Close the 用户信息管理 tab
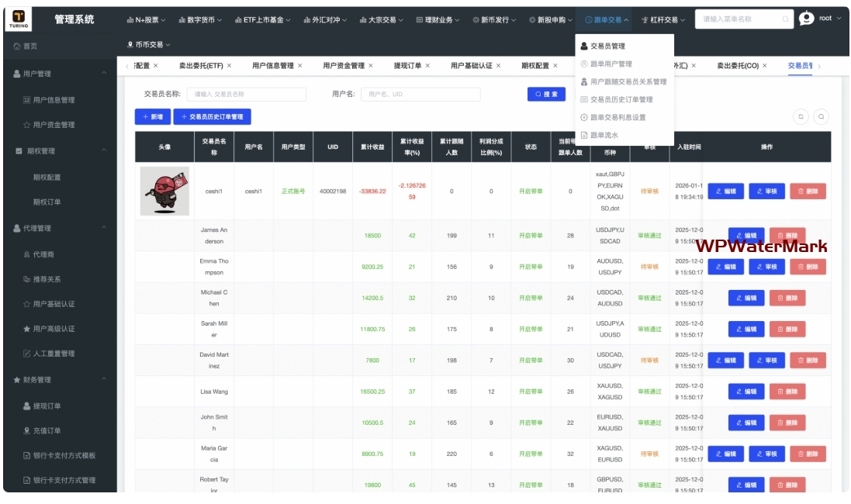Viewport: 851px width, 504px height. pos(299,66)
